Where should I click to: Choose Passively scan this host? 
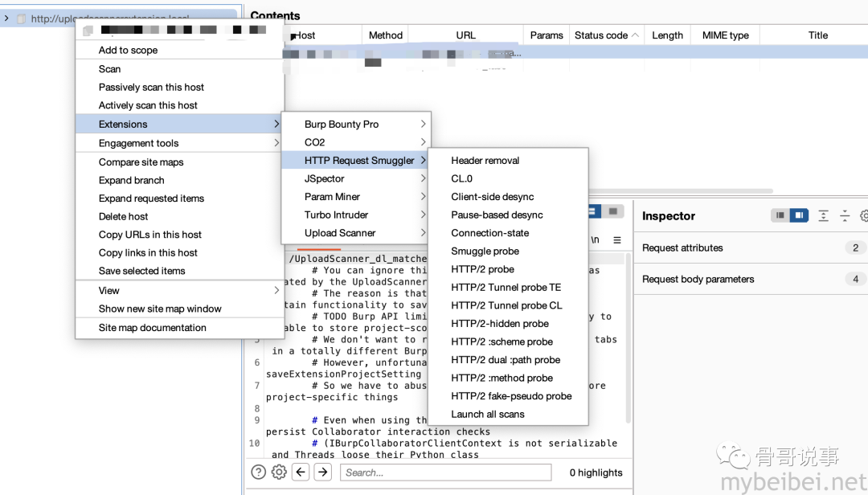point(180,87)
